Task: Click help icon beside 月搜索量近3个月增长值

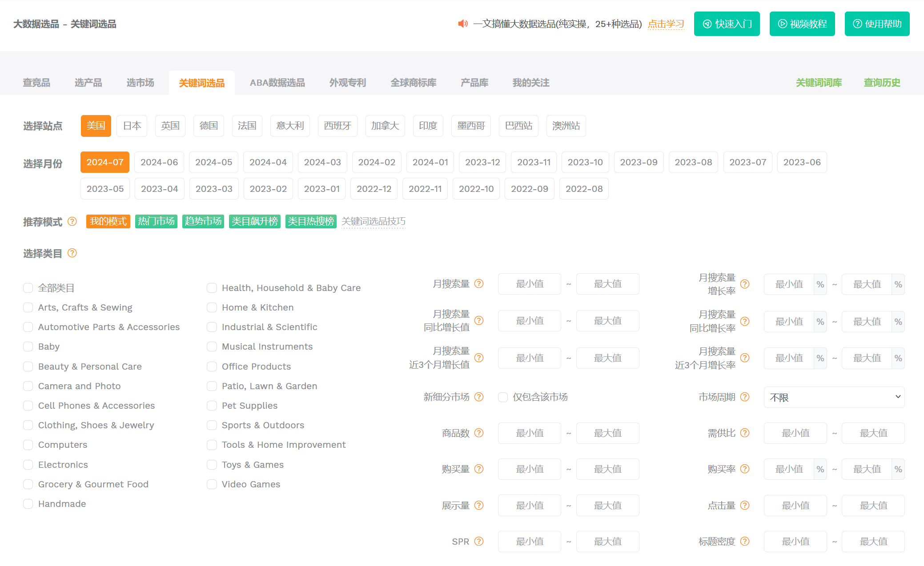Action: point(479,358)
